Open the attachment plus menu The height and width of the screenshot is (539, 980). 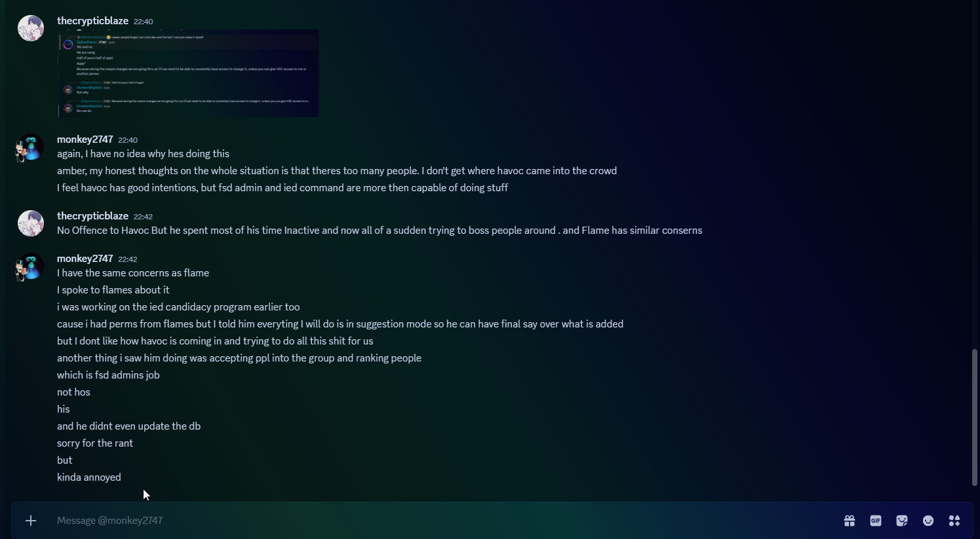click(x=31, y=521)
